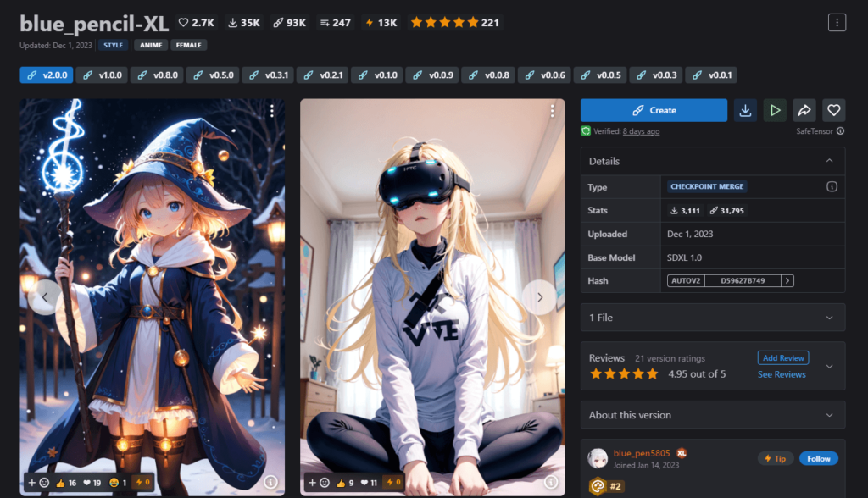Click the heart favorite icon button
The width and height of the screenshot is (868, 498).
pos(833,110)
